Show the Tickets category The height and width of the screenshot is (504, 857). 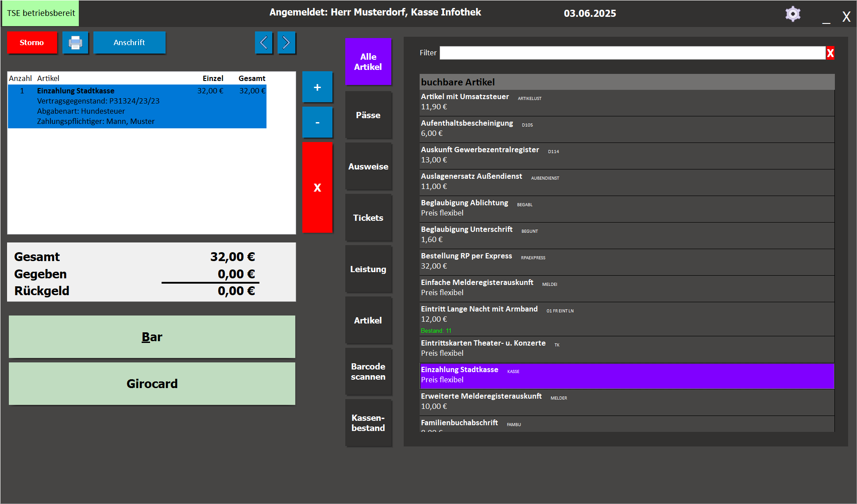click(x=368, y=218)
